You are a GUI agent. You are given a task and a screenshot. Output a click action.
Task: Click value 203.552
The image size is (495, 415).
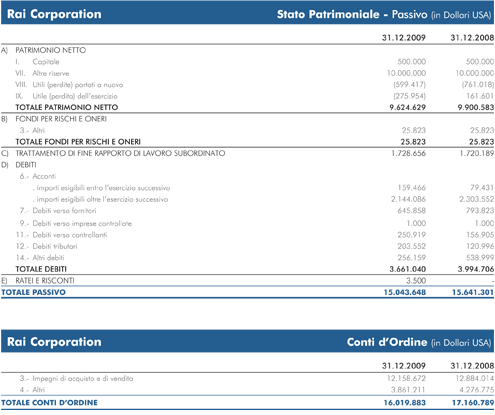(412, 246)
